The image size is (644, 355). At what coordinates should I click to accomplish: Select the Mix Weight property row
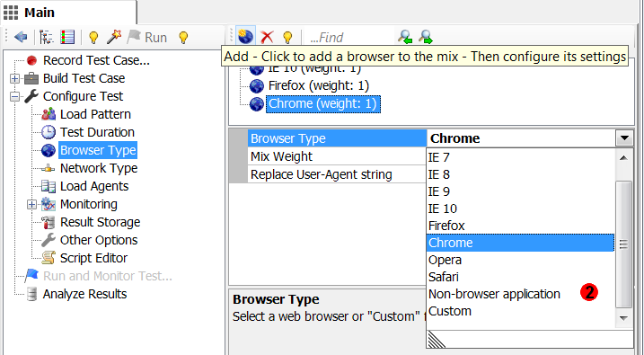[337, 156]
